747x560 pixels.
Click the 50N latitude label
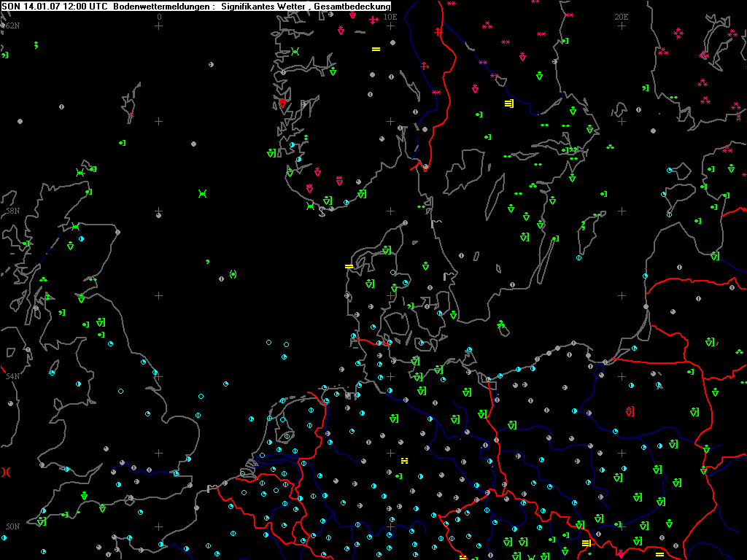pyautogui.click(x=11, y=526)
